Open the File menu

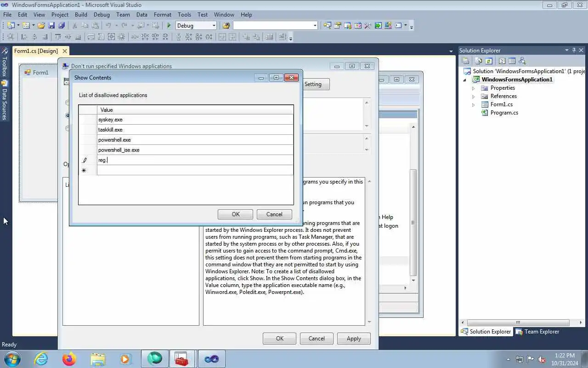(x=7, y=14)
